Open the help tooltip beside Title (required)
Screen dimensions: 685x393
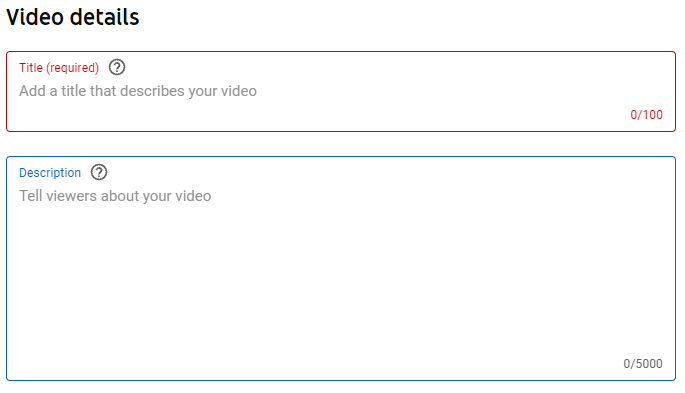(117, 67)
